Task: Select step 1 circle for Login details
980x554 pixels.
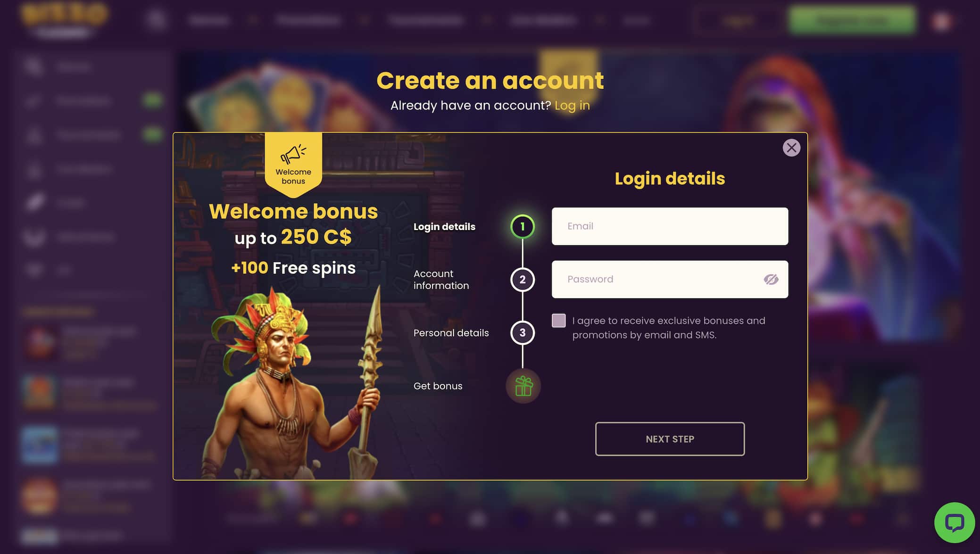Action: [523, 226]
